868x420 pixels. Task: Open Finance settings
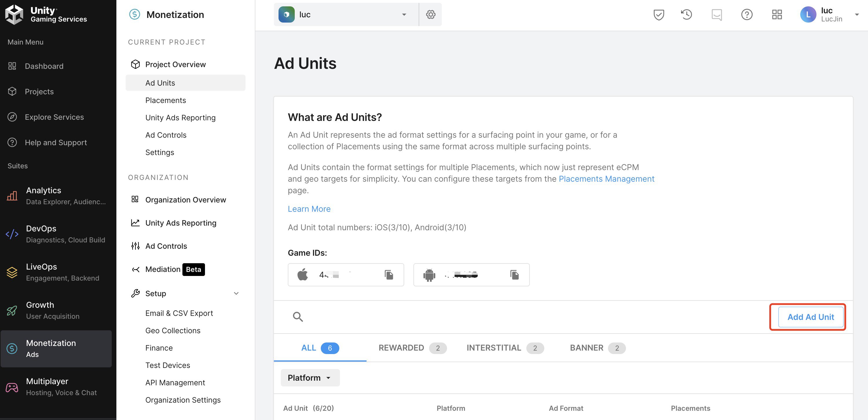coord(159,348)
